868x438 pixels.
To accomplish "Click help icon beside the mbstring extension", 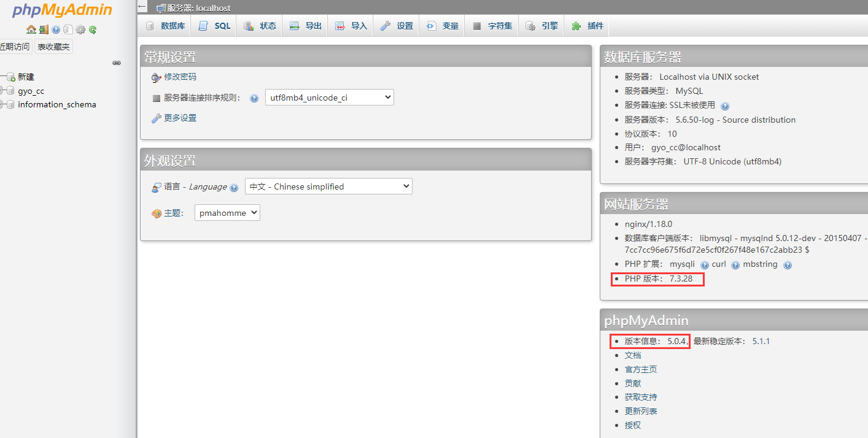I will pyautogui.click(x=788, y=265).
